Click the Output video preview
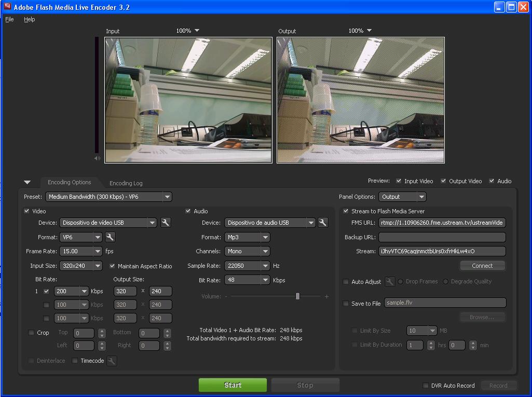Image resolution: width=532 pixels, height=397 pixels. tap(361, 100)
